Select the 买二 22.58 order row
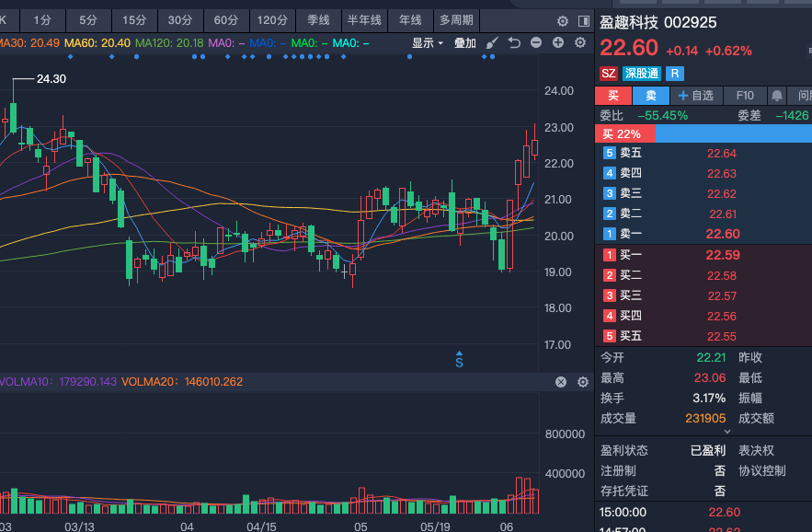The width and height of the screenshot is (812, 532). point(703,275)
